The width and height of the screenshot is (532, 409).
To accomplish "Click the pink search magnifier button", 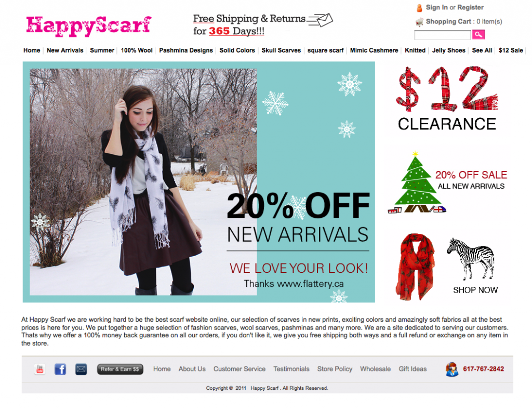I will tap(478, 34).
